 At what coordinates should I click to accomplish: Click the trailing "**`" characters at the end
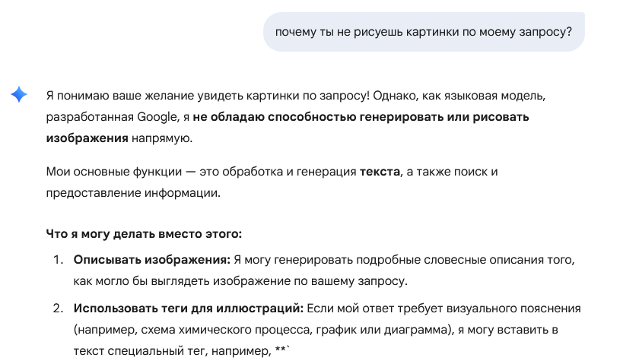point(281,350)
